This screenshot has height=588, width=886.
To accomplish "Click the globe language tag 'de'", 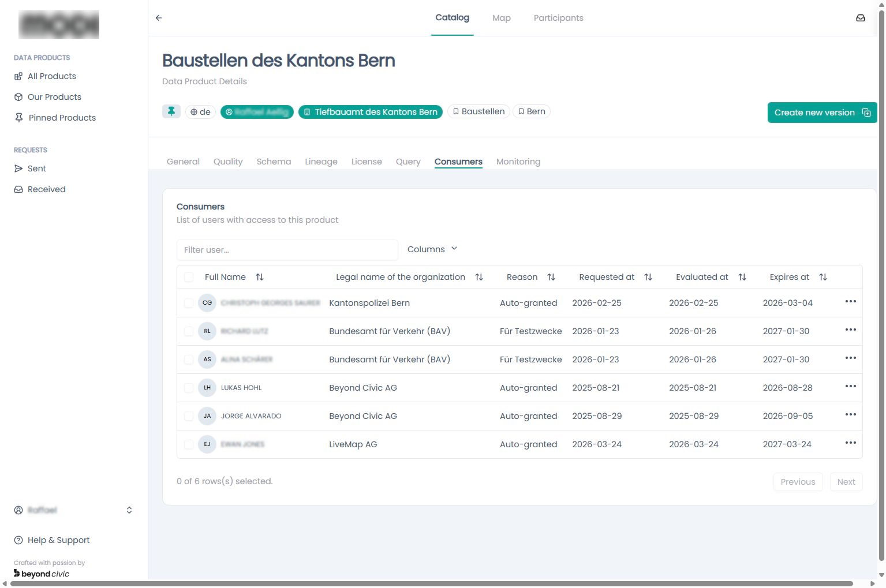I will [x=200, y=112].
